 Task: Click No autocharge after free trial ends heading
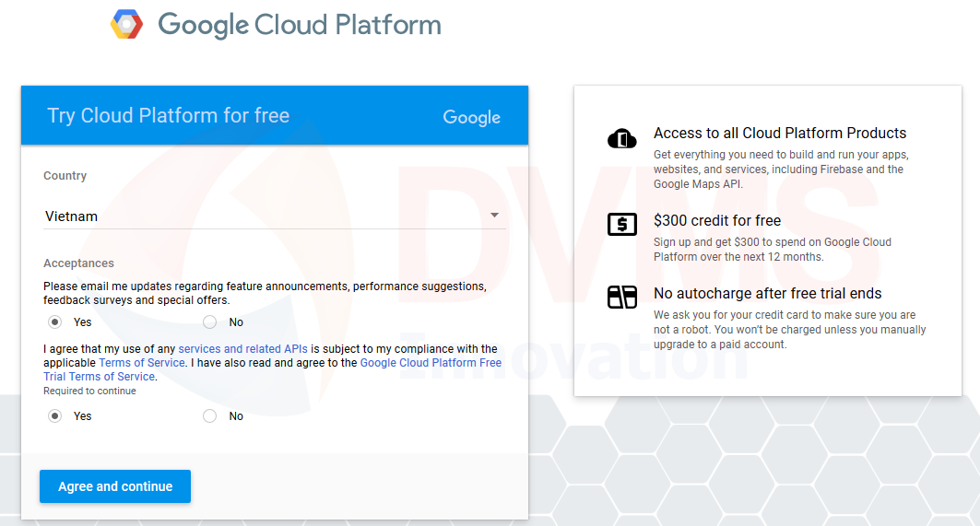pos(768,294)
